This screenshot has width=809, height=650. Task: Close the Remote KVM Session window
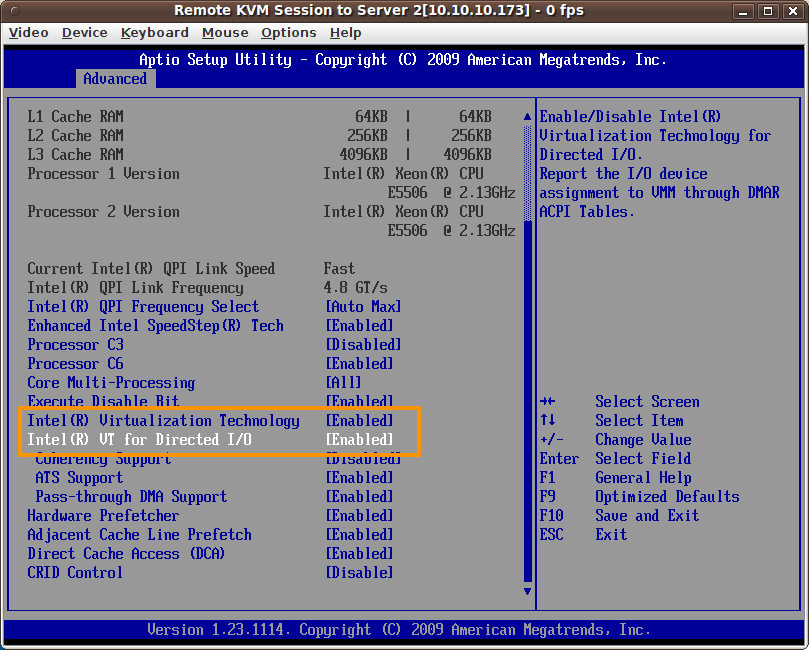(x=792, y=11)
